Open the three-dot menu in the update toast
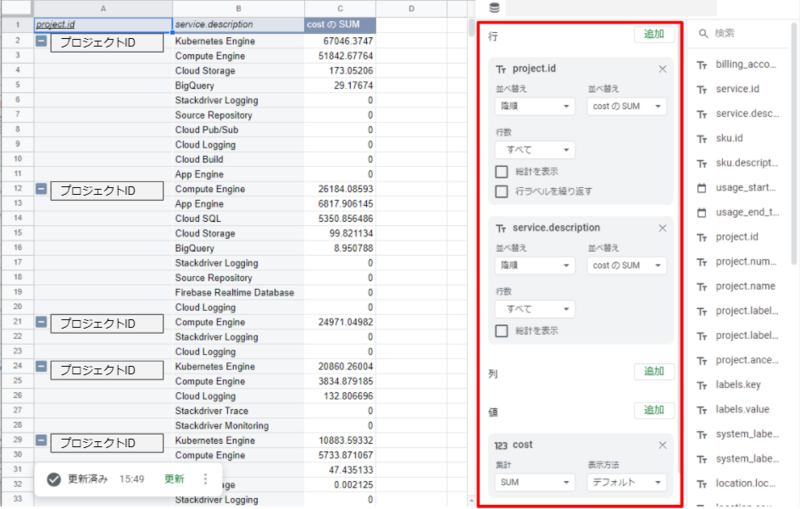The image size is (800, 509). tap(205, 479)
